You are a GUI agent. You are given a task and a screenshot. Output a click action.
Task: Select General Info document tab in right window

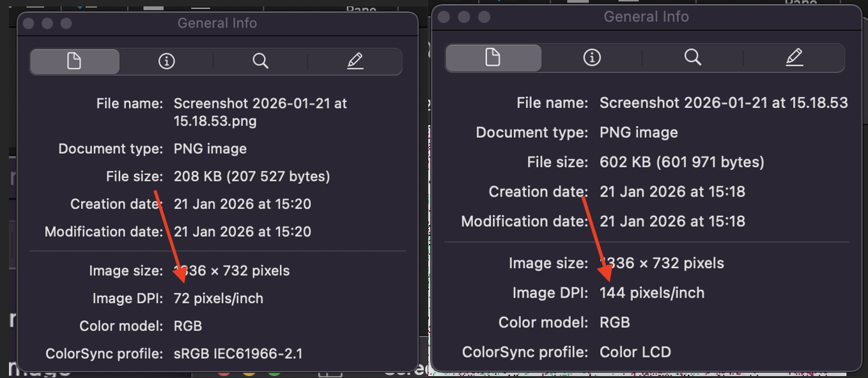coord(493,57)
